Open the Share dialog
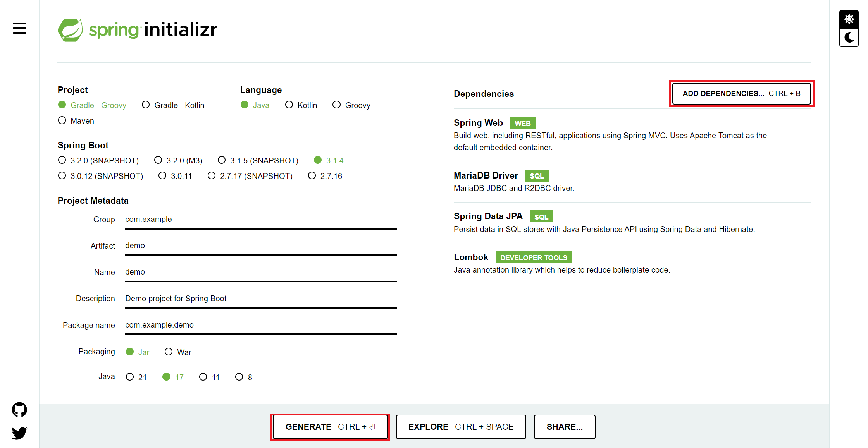868x448 pixels. coord(564,427)
